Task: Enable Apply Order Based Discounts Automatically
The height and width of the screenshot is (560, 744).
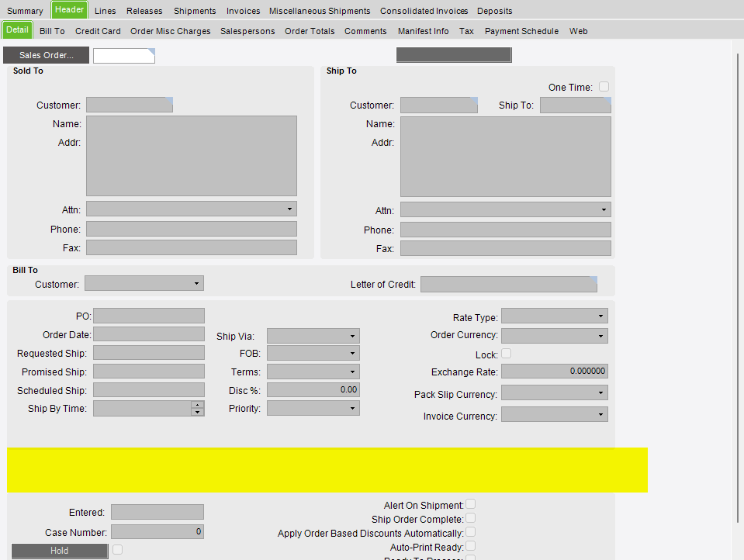Action: point(470,532)
